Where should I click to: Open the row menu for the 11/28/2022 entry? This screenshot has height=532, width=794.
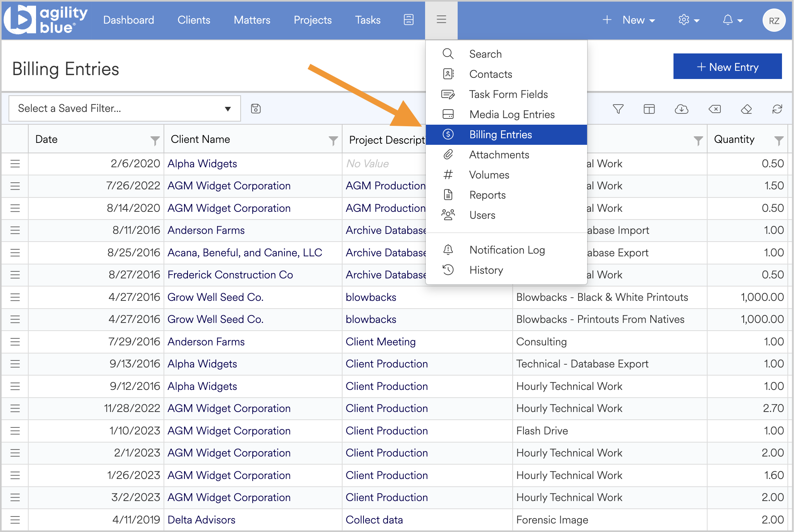(15, 408)
